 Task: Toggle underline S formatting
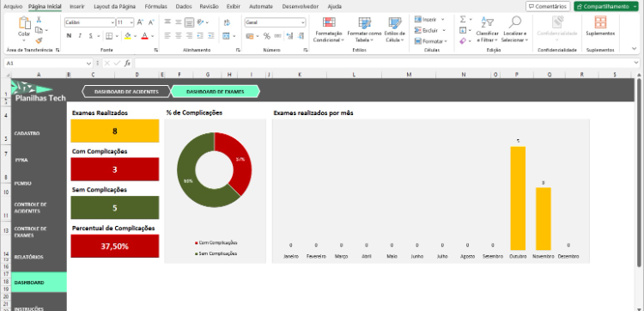click(91, 36)
